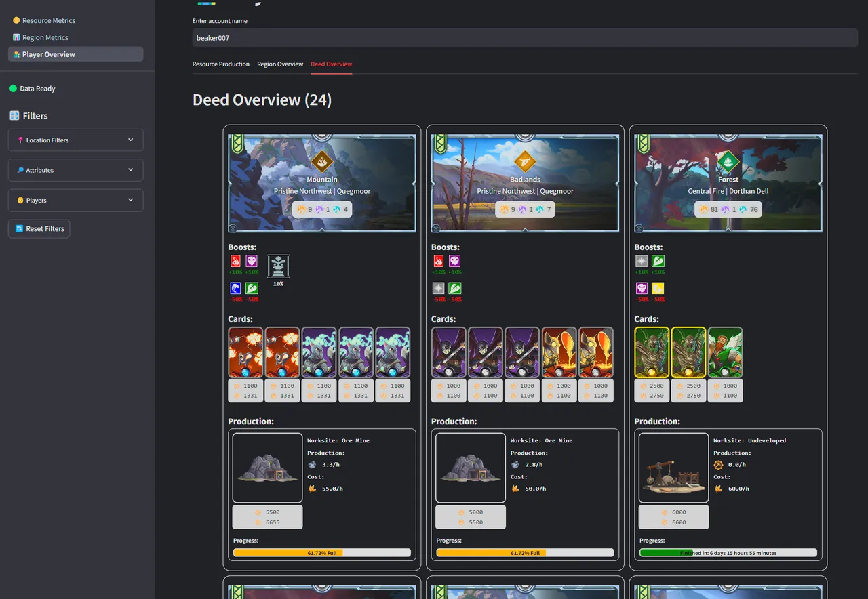Screen dimensions: 868x599
Task: Click the first dark hooded card in the Badlands deed
Action: coord(449,352)
